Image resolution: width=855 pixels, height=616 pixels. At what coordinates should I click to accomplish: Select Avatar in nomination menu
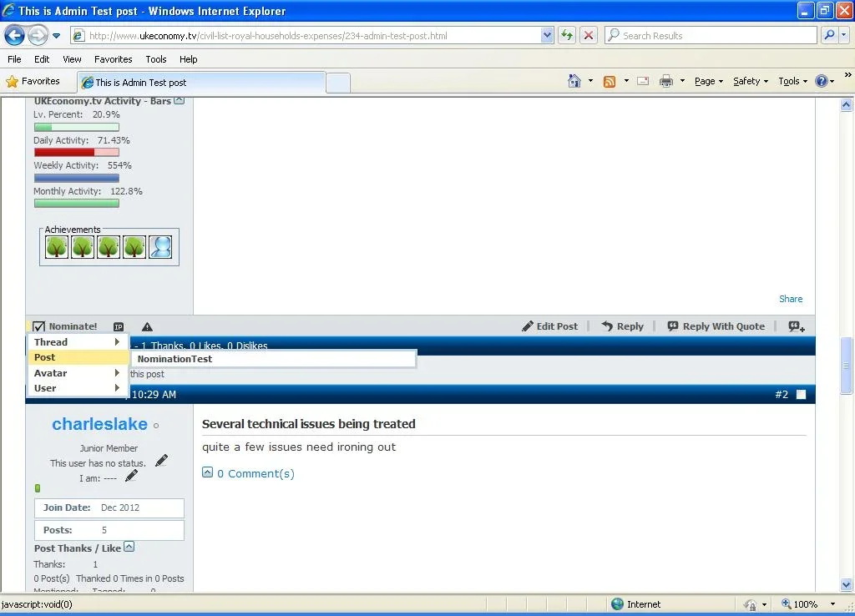pyautogui.click(x=78, y=373)
